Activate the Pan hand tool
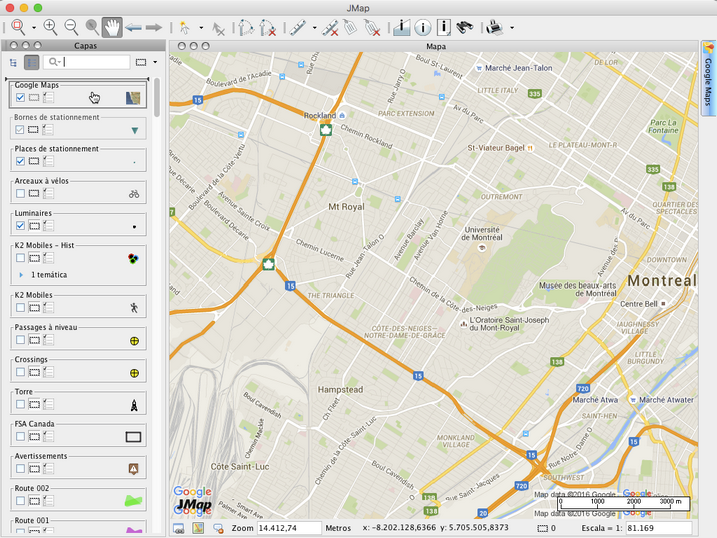717x538 pixels. coord(112,27)
